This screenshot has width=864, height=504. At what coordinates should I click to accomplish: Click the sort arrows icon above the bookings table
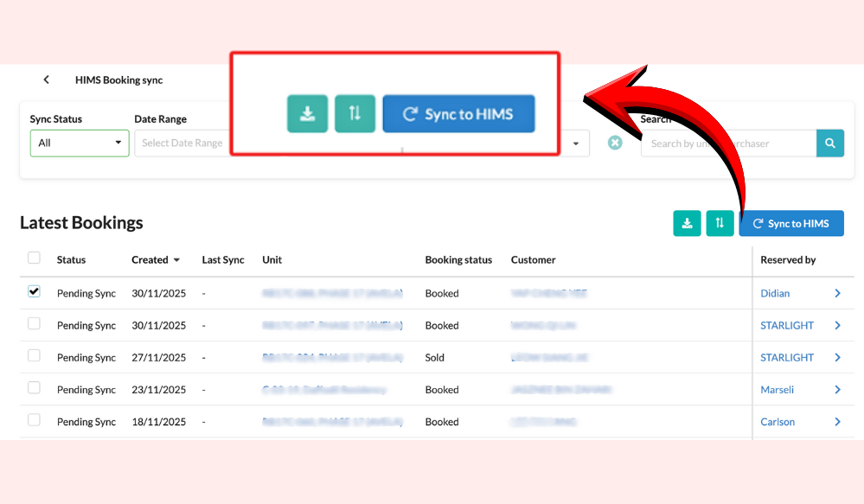720,223
